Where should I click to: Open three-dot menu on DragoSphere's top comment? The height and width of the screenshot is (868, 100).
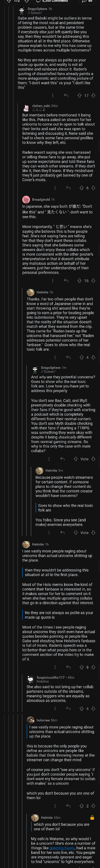[x=53, y=96]
